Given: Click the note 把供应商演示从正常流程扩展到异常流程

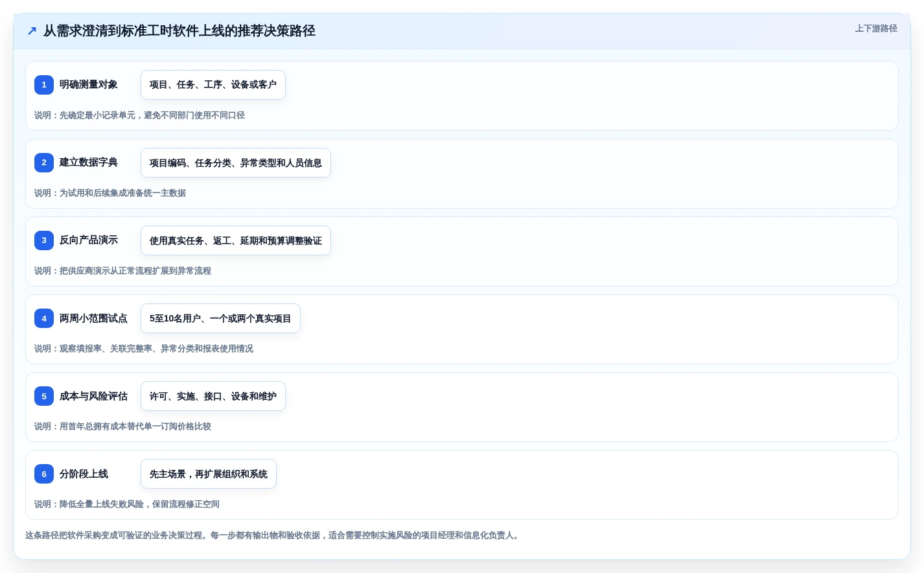Looking at the screenshot, I should (x=122, y=271).
